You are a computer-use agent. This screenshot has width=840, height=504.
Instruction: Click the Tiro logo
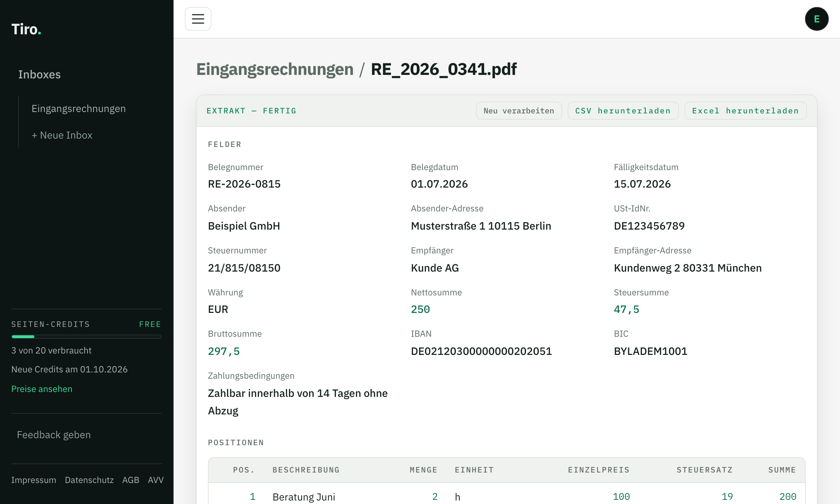pos(26,29)
